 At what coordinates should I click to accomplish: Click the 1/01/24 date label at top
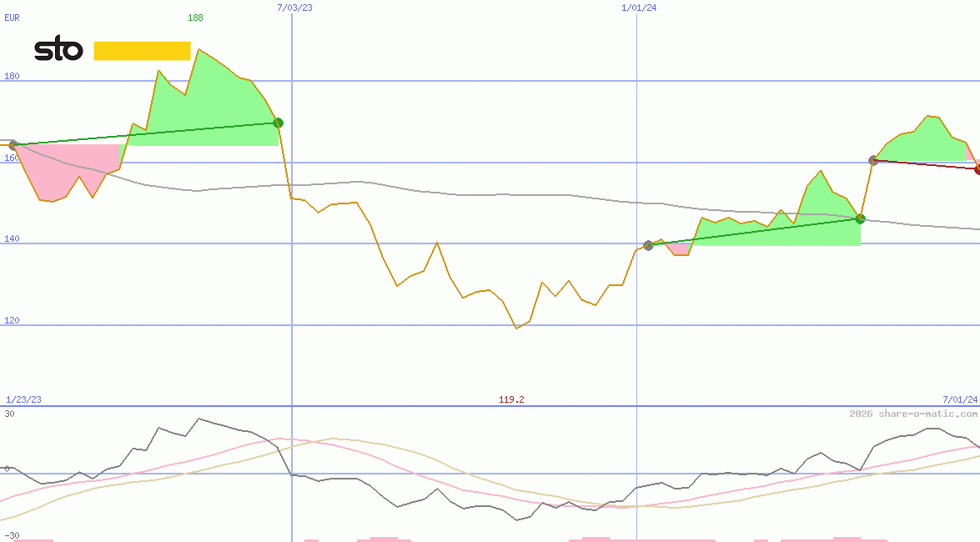(x=639, y=8)
